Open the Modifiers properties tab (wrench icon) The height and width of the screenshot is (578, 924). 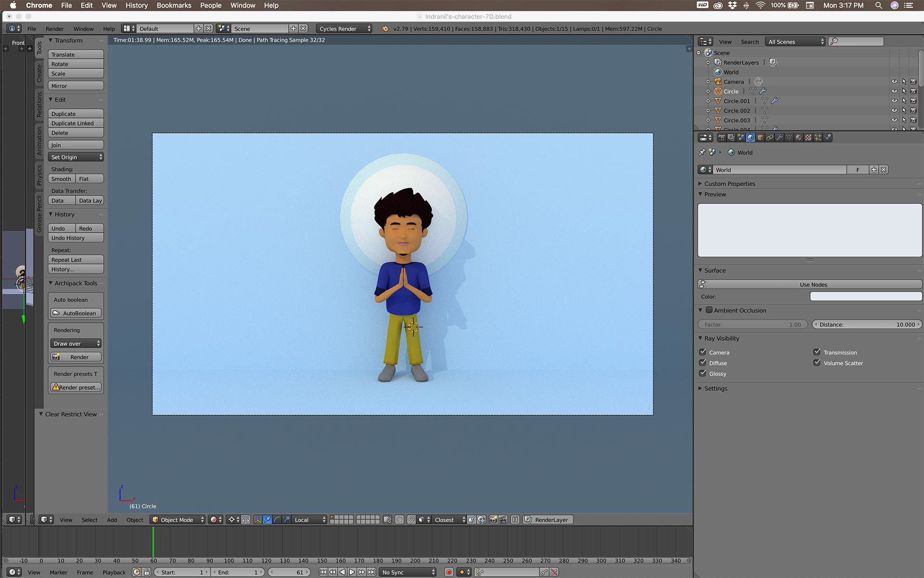[779, 138]
